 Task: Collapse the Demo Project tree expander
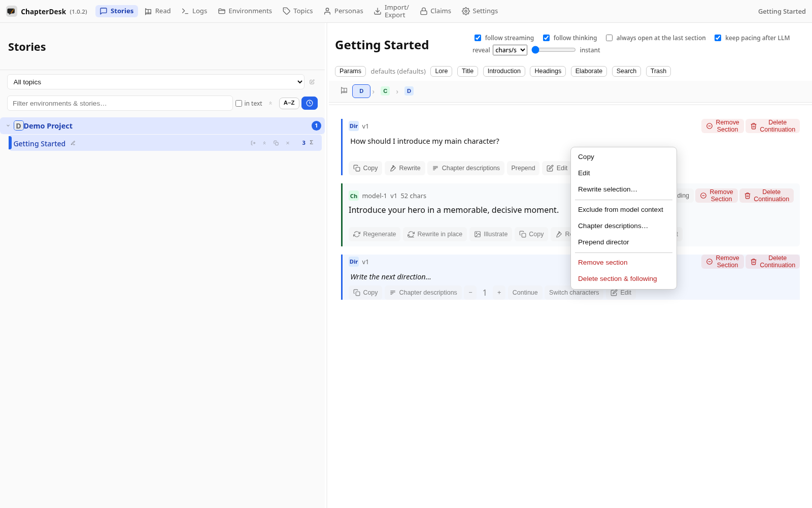click(x=8, y=125)
